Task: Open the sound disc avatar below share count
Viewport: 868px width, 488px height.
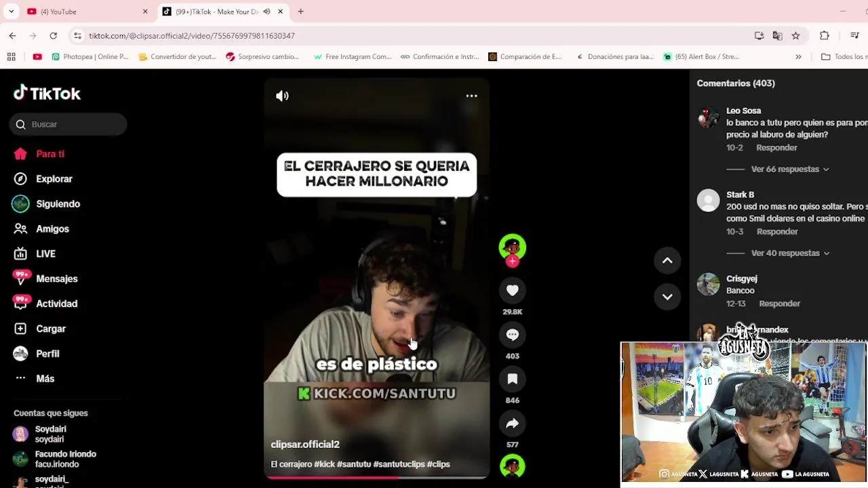Action: (512, 466)
